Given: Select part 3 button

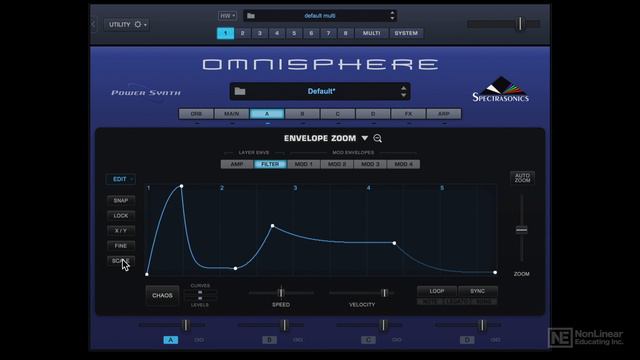Looking at the screenshot, I should tap(260, 33).
